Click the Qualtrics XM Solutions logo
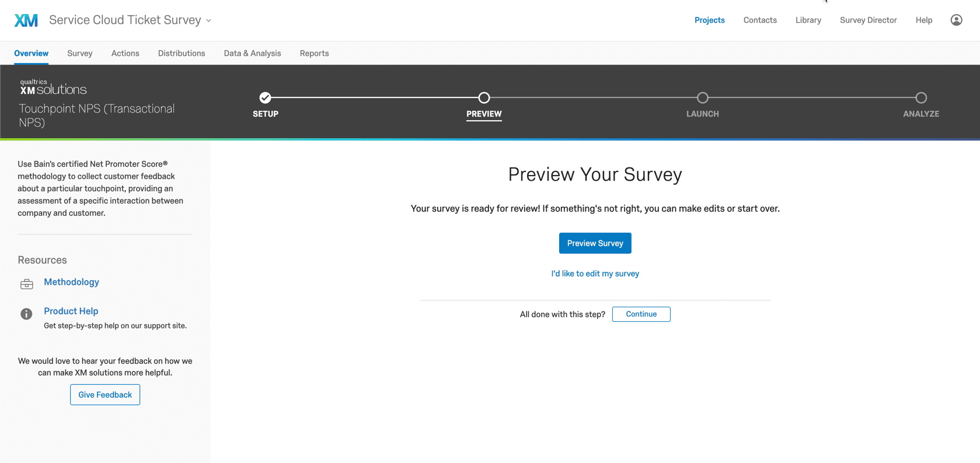Viewport: 980px width, 463px height. point(53,87)
